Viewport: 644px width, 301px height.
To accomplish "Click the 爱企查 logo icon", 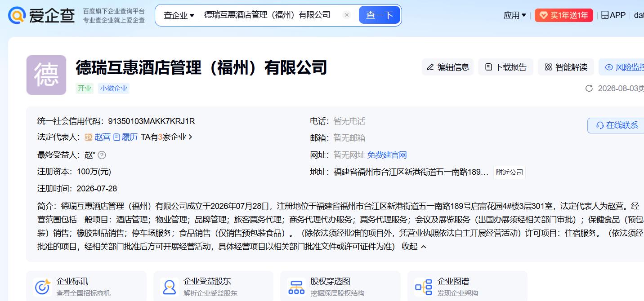I will pos(17,15).
